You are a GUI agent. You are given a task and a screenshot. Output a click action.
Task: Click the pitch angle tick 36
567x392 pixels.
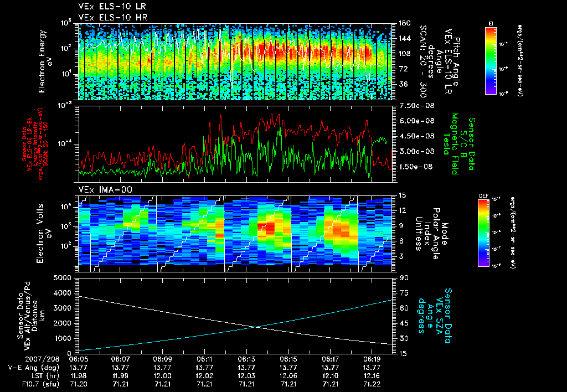pyautogui.click(x=403, y=84)
